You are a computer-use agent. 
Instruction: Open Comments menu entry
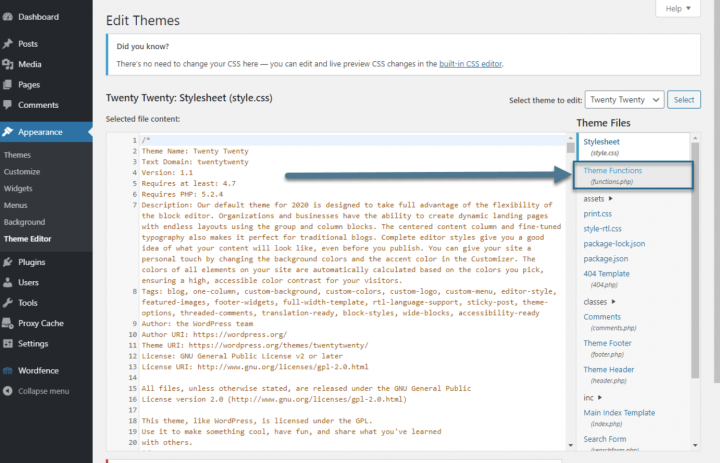pyautogui.click(x=38, y=105)
